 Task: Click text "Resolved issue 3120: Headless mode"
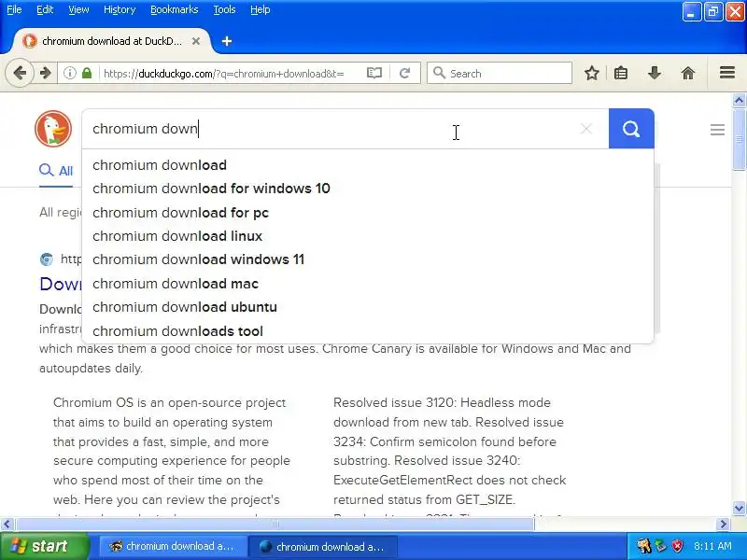(442, 403)
